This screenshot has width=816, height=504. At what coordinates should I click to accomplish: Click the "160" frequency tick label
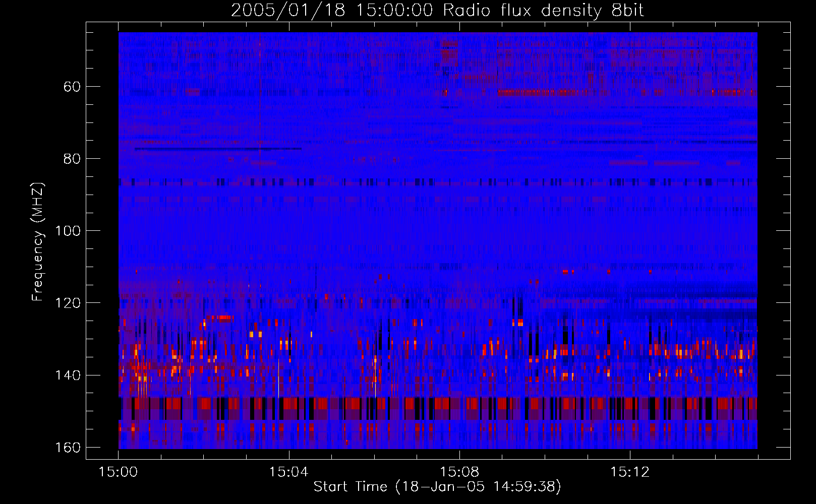[67, 448]
